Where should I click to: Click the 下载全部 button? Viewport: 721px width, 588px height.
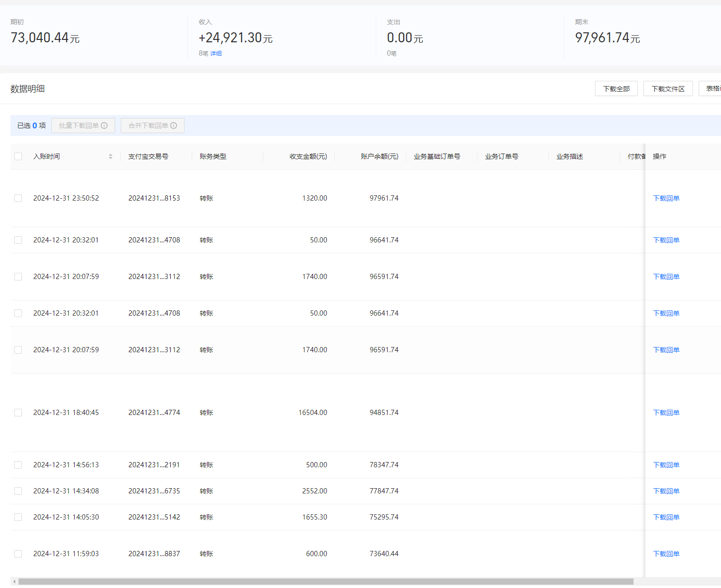[616, 89]
